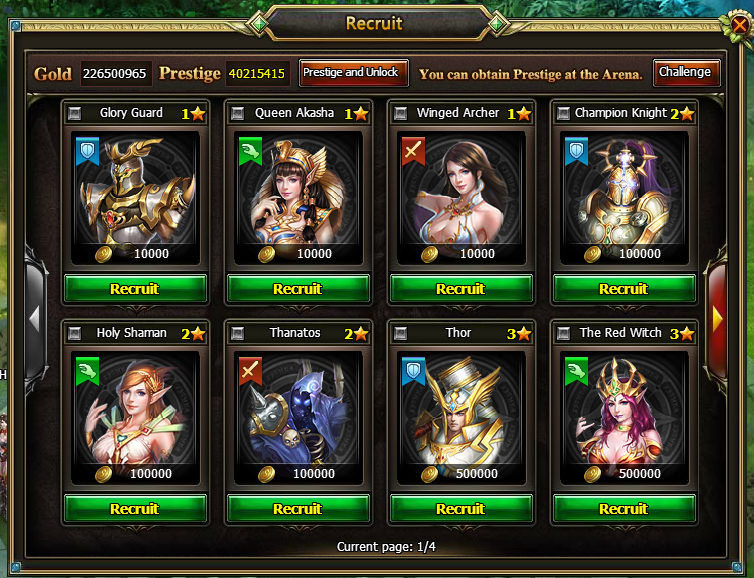Tick the checkbox next to Holy Shaman
Image resolution: width=754 pixels, height=578 pixels.
[75, 333]
